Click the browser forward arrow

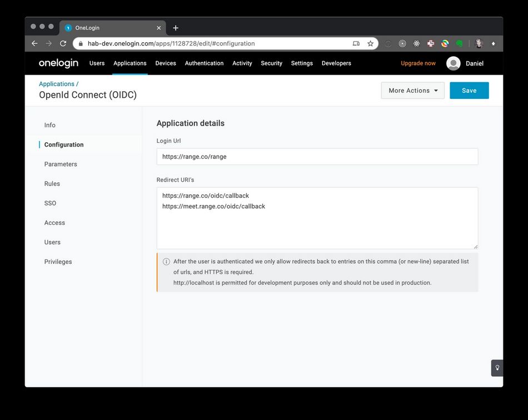(49, 43)
